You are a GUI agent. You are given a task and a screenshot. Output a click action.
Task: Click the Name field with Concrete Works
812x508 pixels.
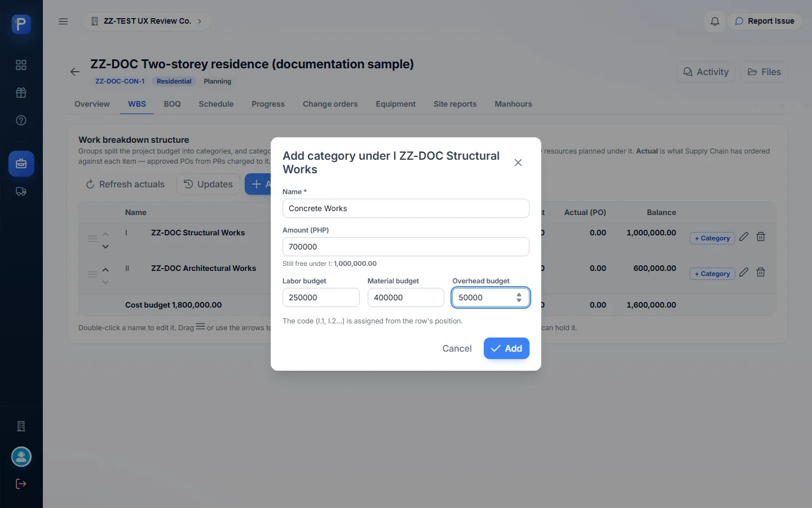(406, 208)
